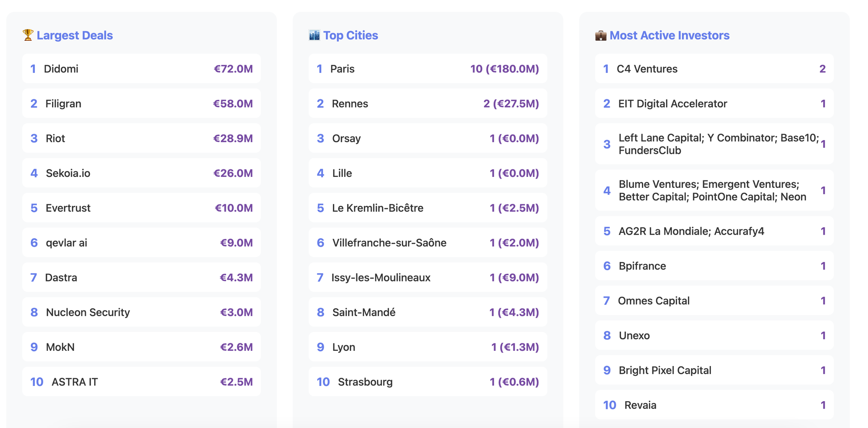Open the Nucleon Security deal row
Image resolution: width=868 pixels, height=428 pixels.
pyautogui.click(x=141, y=312)
